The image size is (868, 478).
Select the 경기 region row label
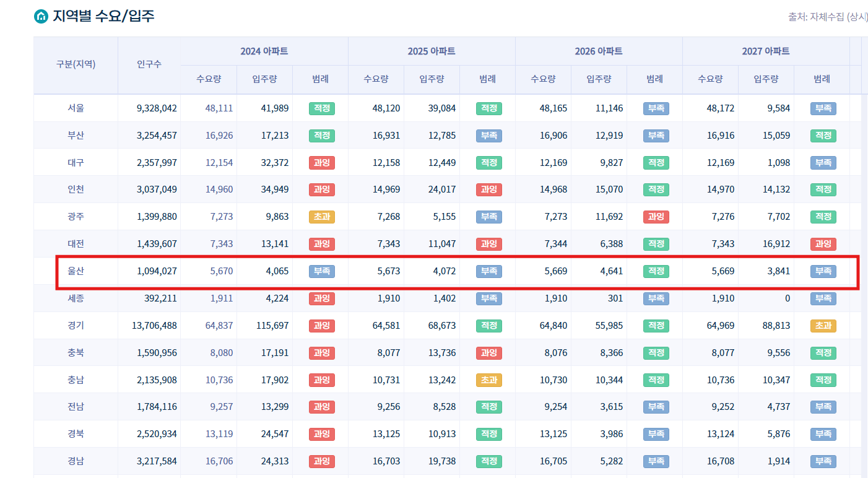coord(76,326)
